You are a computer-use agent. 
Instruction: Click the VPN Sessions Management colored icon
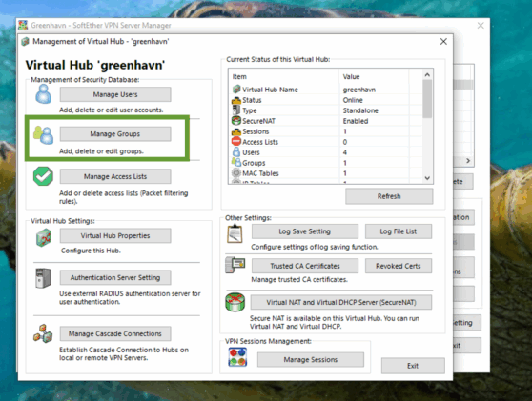(237, 357)
